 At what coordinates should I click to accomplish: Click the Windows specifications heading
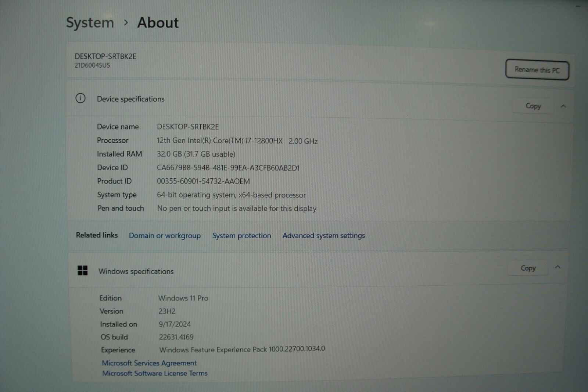tap(136, 271)
